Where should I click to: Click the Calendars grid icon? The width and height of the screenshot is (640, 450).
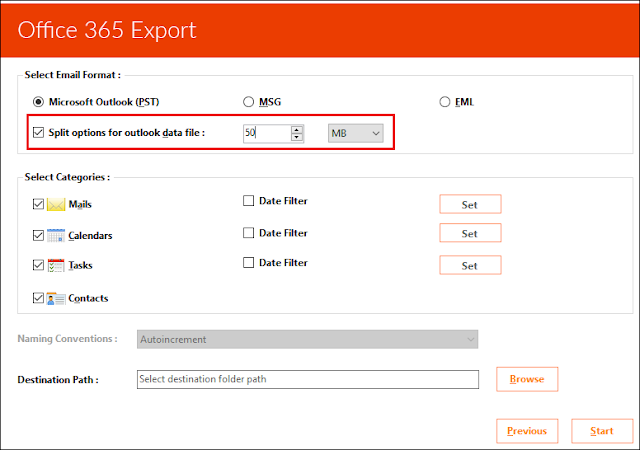[x=56, y=235]
